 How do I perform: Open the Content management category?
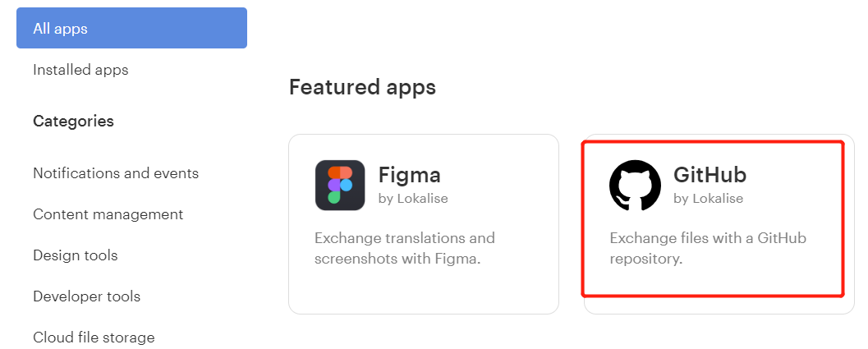[x=108, y=214]
